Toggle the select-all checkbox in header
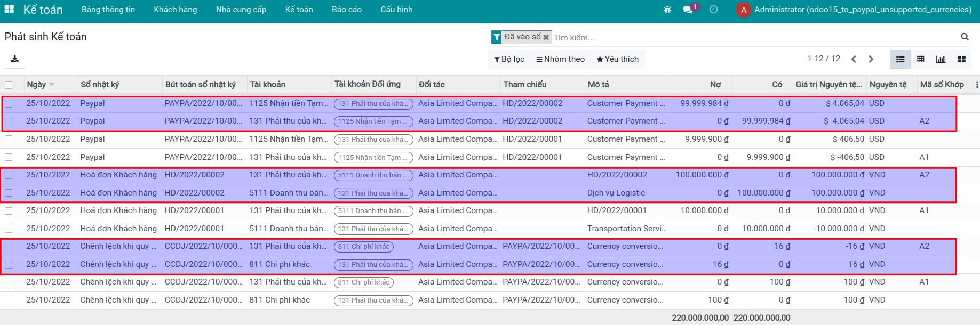The image size is (980, 325). pyautogui.click(x=9, y=85)
